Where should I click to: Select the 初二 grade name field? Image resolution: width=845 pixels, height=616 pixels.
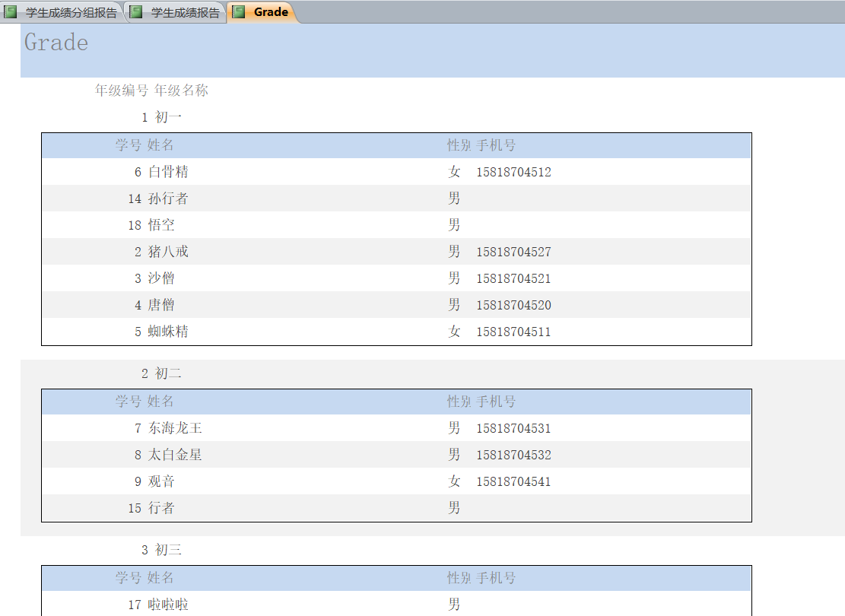pos(168,373)
